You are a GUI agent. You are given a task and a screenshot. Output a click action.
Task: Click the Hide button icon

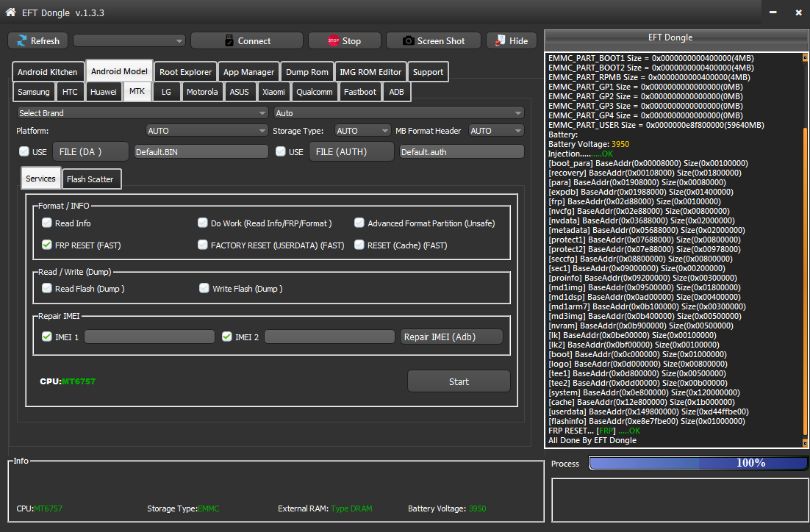[500, 41]
